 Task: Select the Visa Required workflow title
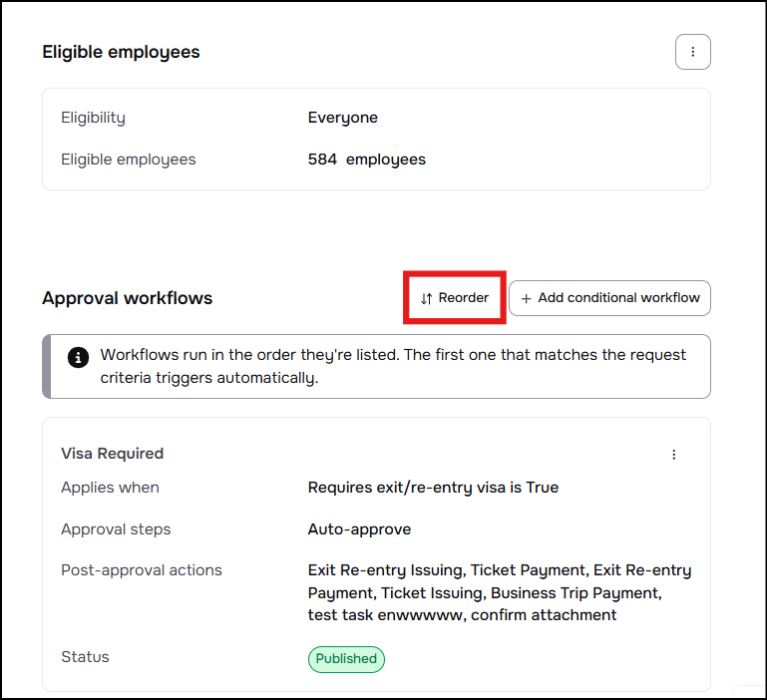click(x=112, y=454)
